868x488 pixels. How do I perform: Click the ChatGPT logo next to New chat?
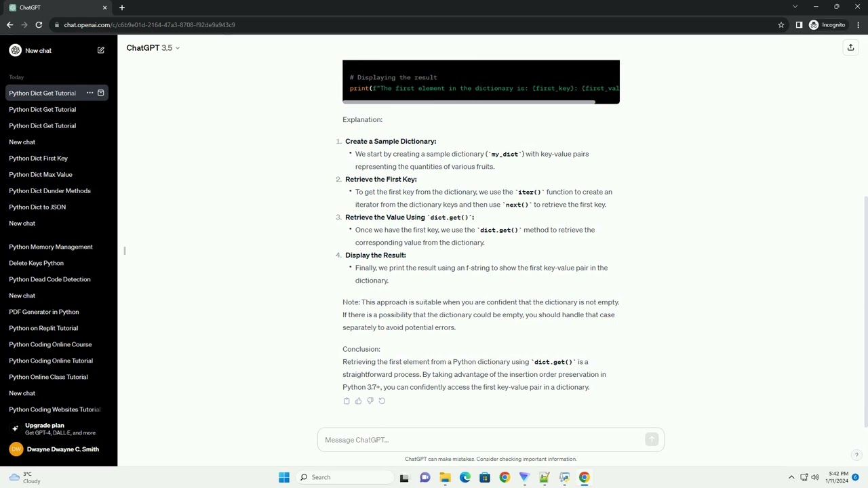pyautogui.click(x=15, y=50)
